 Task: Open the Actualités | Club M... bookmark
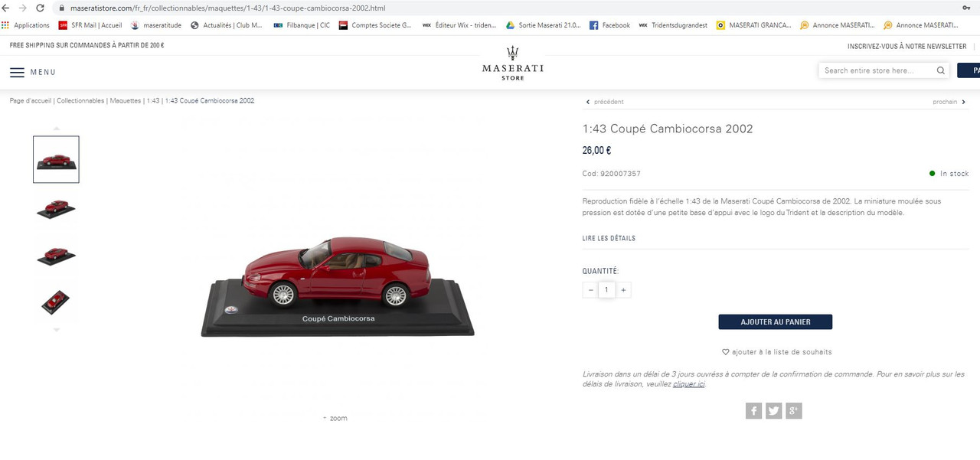(227, 25)
